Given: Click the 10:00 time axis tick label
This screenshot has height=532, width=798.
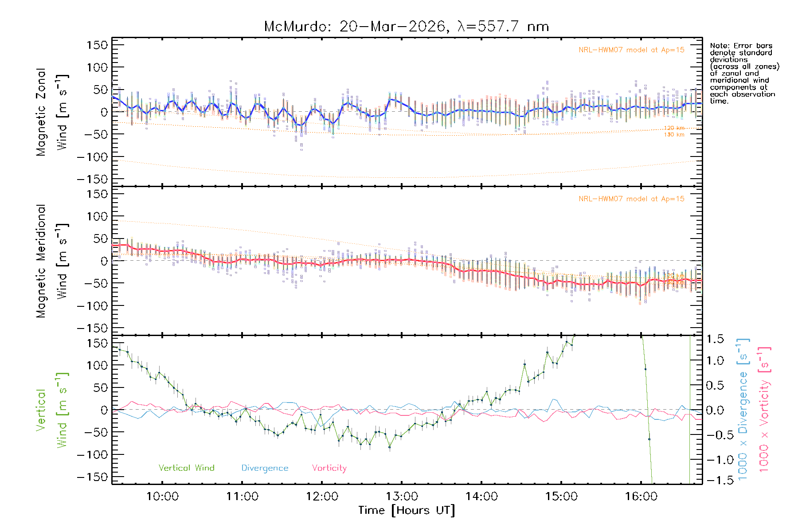Looking at the screenshot, I should 162,497.
